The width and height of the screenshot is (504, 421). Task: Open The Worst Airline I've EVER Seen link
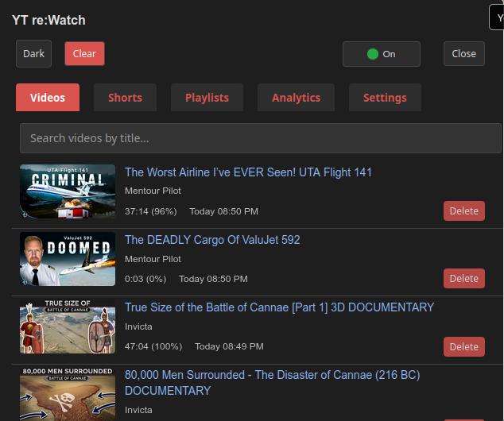pos(248,172)
